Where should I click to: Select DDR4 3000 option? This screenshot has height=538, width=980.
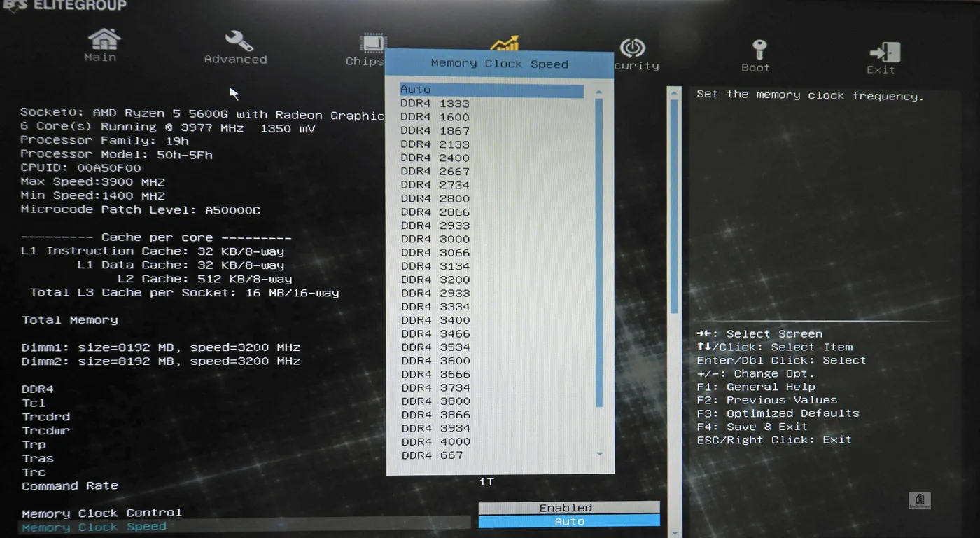(435, 239)
